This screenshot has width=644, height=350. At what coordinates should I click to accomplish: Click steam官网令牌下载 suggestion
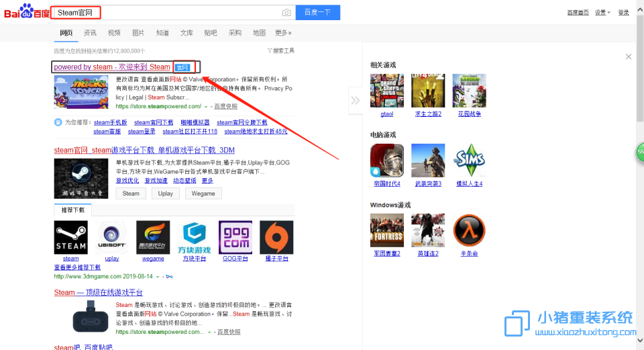coord(242,122)
